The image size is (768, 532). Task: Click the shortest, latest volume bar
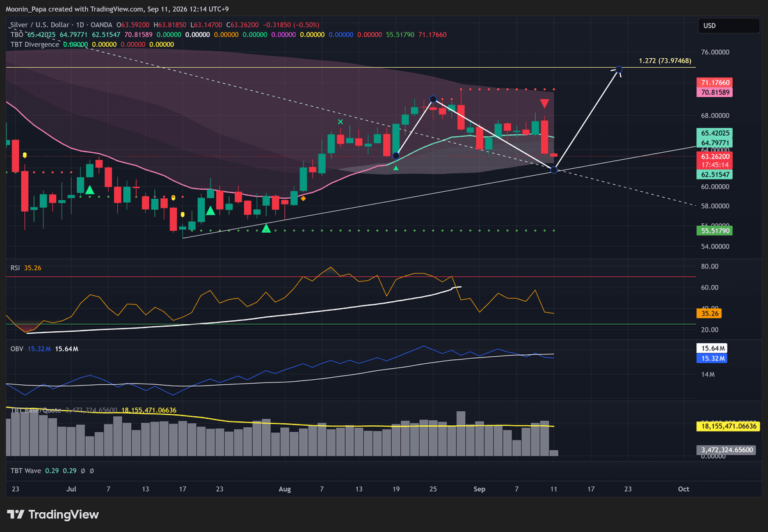[x=554, y=453]
